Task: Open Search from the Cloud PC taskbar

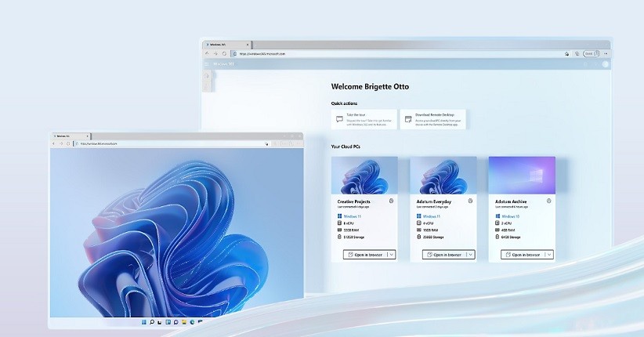Action: (152, 322)
